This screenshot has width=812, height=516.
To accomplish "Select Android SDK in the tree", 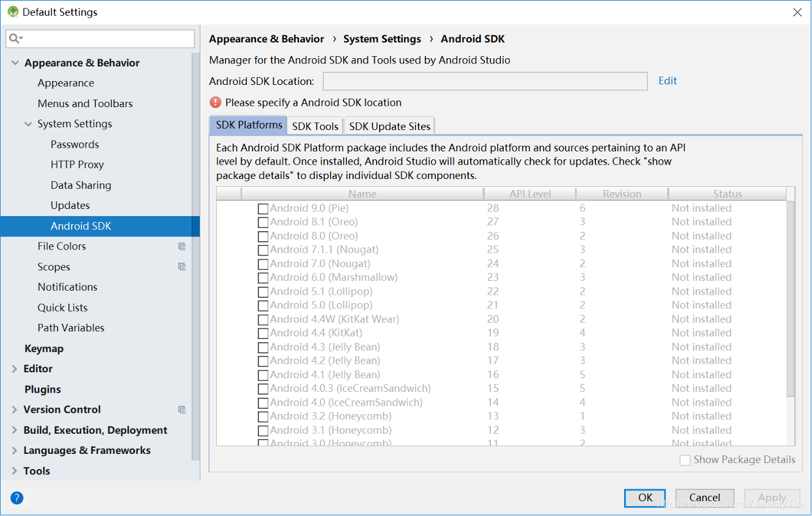I will [x=100, y=226].
